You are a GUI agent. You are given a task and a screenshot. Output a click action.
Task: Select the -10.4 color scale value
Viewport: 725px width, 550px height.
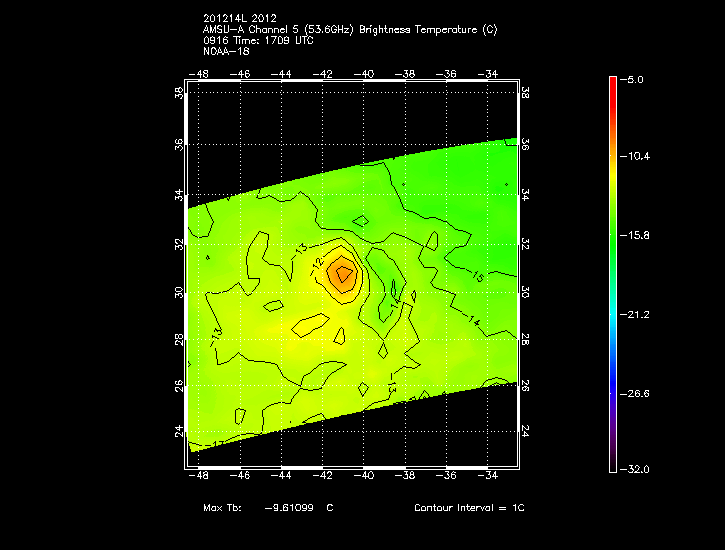638,157
